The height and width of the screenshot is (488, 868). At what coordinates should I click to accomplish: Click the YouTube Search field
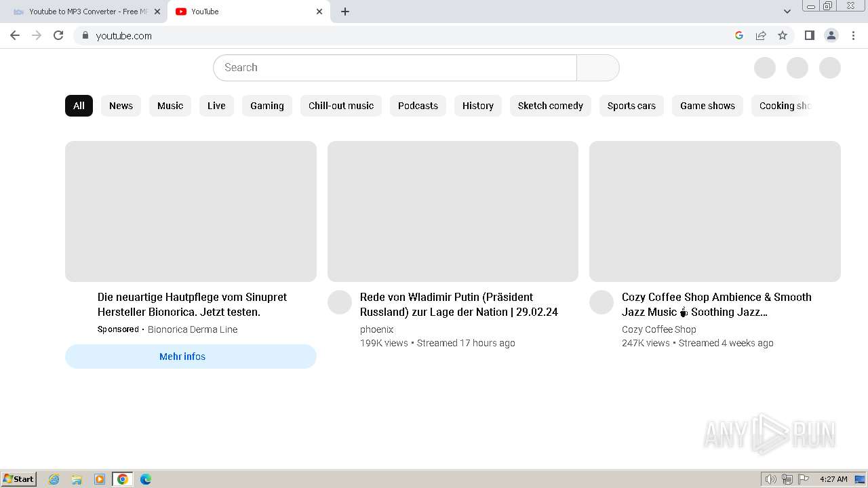click(395, 68)
